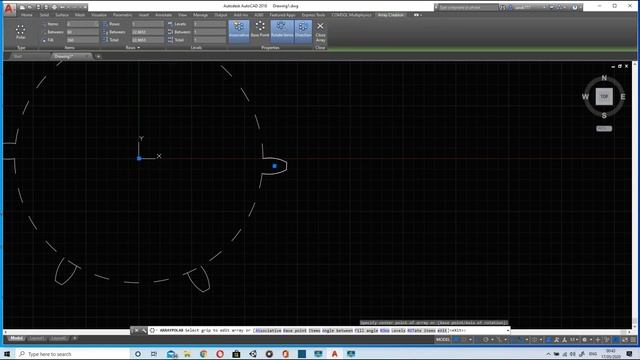640x360 pixels.
Task: Open the Express Tools ribbon tab
Action: coord(313,15)
